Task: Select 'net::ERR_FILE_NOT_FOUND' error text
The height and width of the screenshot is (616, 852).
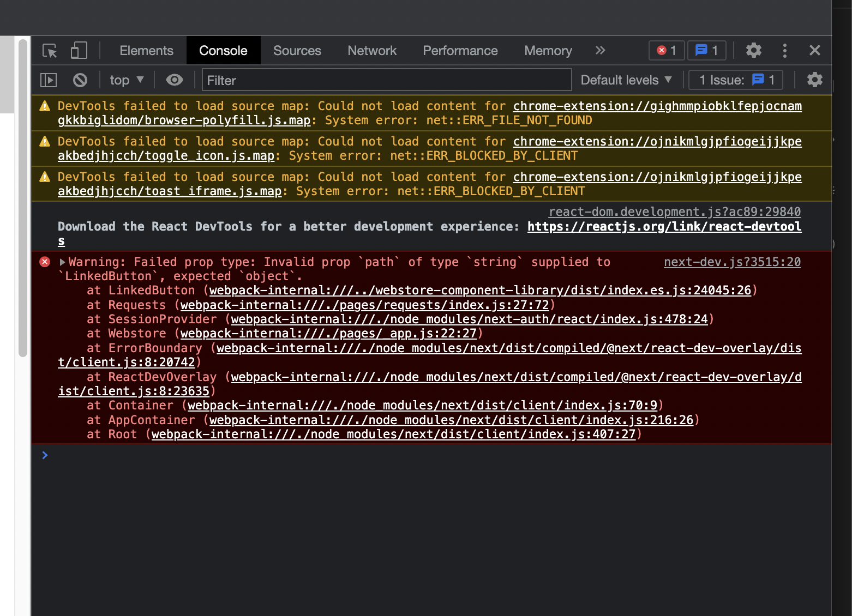Action: coord(509,120)
